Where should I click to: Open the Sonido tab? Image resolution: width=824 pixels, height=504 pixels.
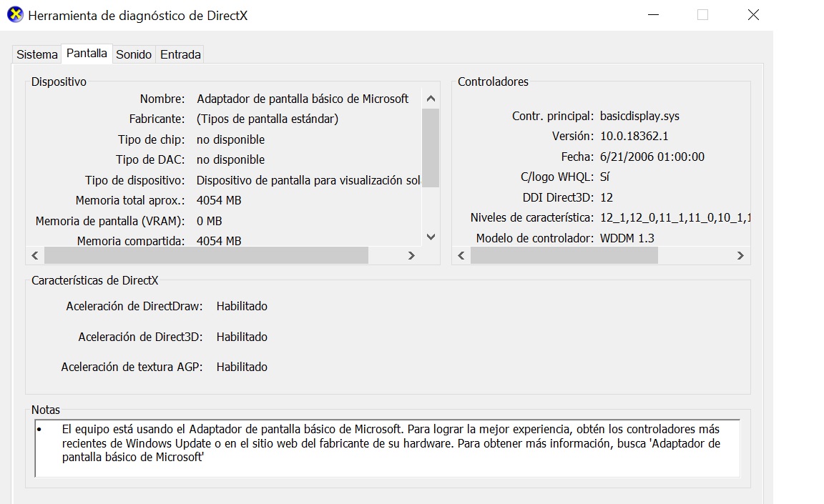point(134,54)
